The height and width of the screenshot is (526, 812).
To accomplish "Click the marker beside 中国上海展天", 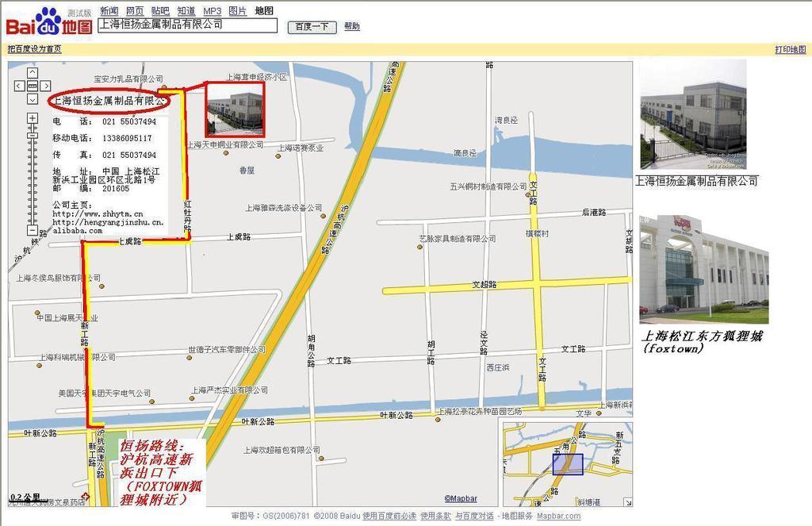I will [37, 313].
